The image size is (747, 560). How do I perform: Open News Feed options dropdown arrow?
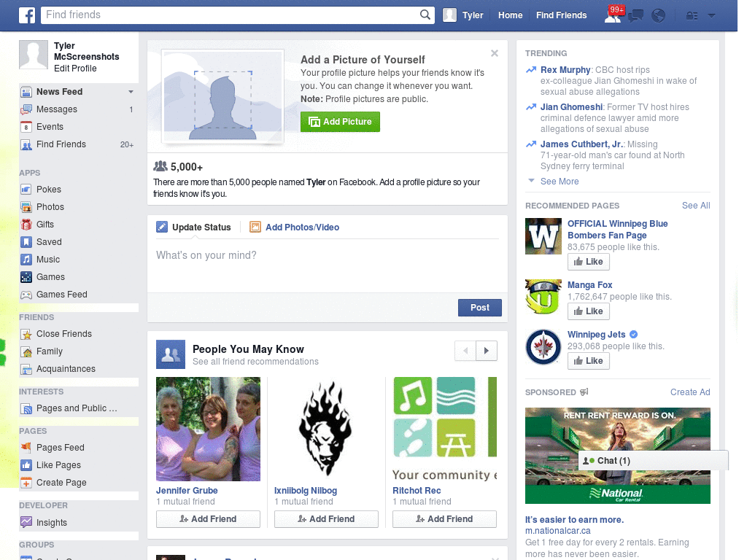pyautogui.click(x=131, y=92)
